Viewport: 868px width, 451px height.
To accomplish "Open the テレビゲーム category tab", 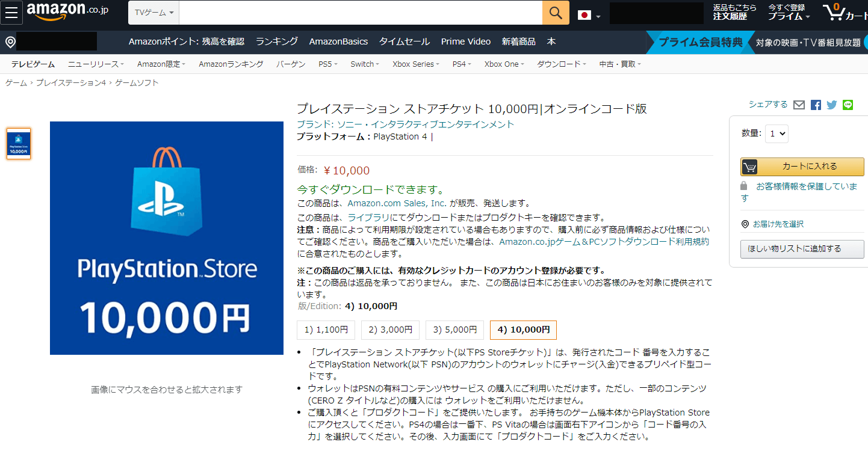I will [x=33, y=64].
